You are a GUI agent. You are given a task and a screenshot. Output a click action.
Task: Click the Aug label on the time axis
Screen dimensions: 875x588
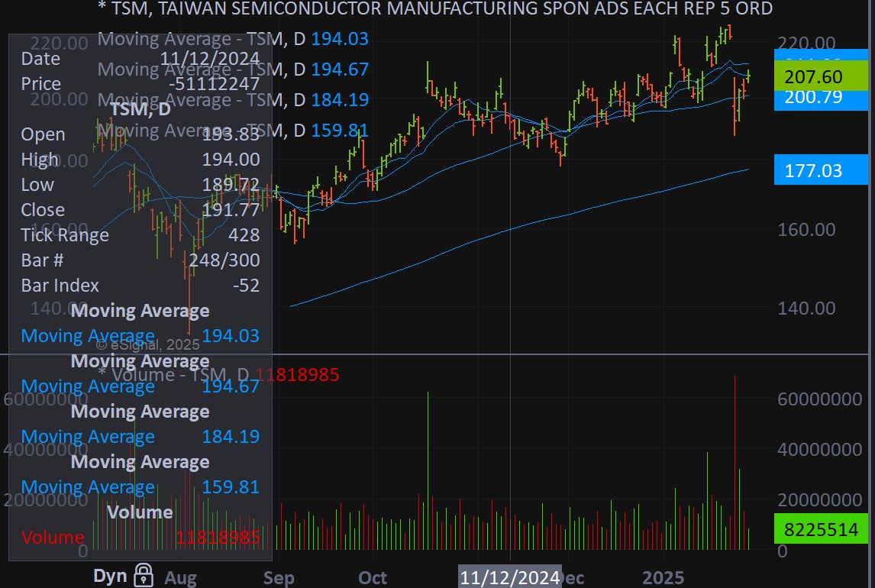(180, 578)
